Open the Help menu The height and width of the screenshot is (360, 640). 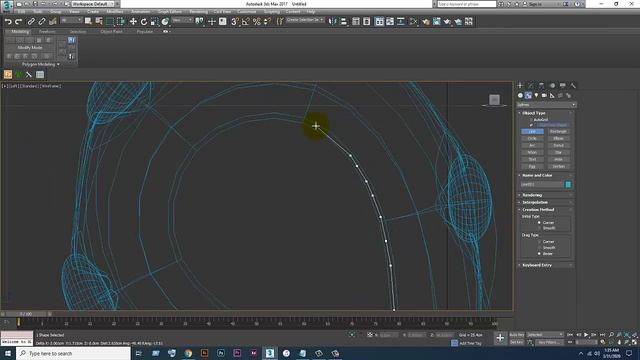pyautogui.click(x=311, y=11)
